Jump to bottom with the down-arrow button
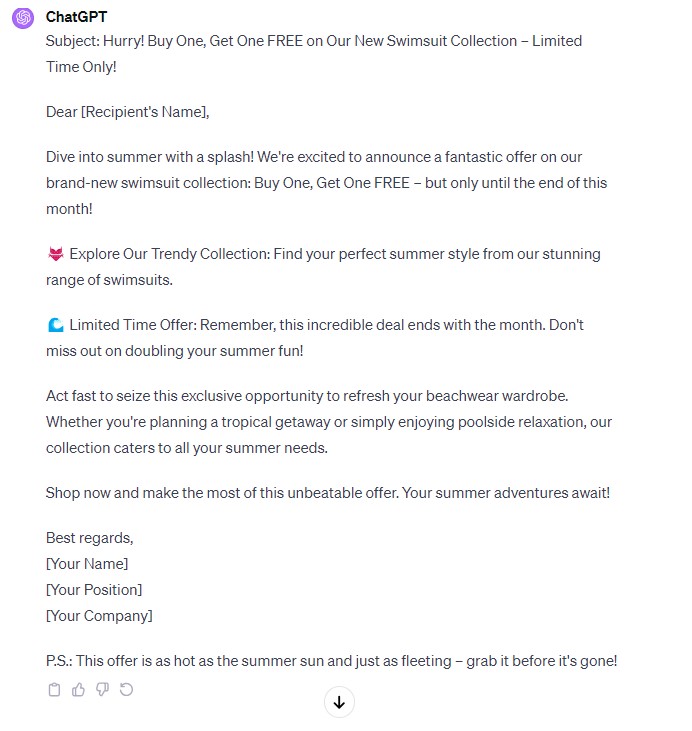Image resolution: width=692 pixels, height=731 pixels. 339,702
